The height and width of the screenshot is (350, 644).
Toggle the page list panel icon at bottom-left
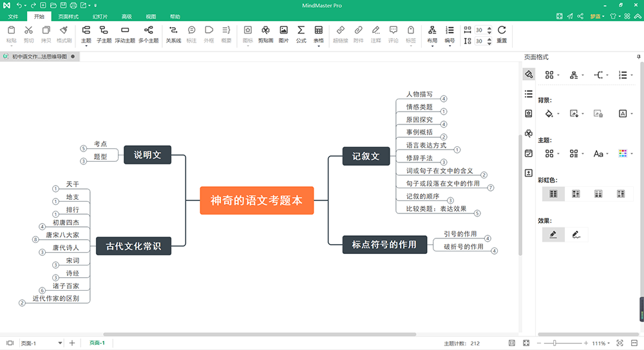[10, 343]
